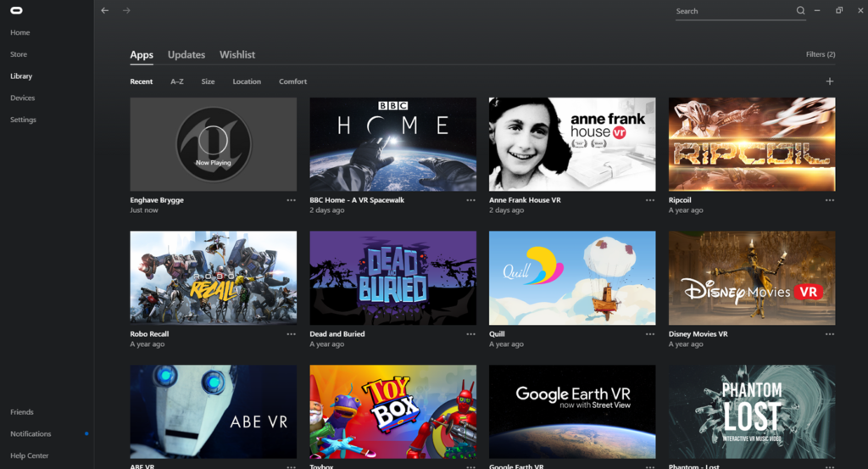Viewport: 868px width, 469px height.
Task: Open the Ripcoil thumbnail
Action: (x=752, y=144)
